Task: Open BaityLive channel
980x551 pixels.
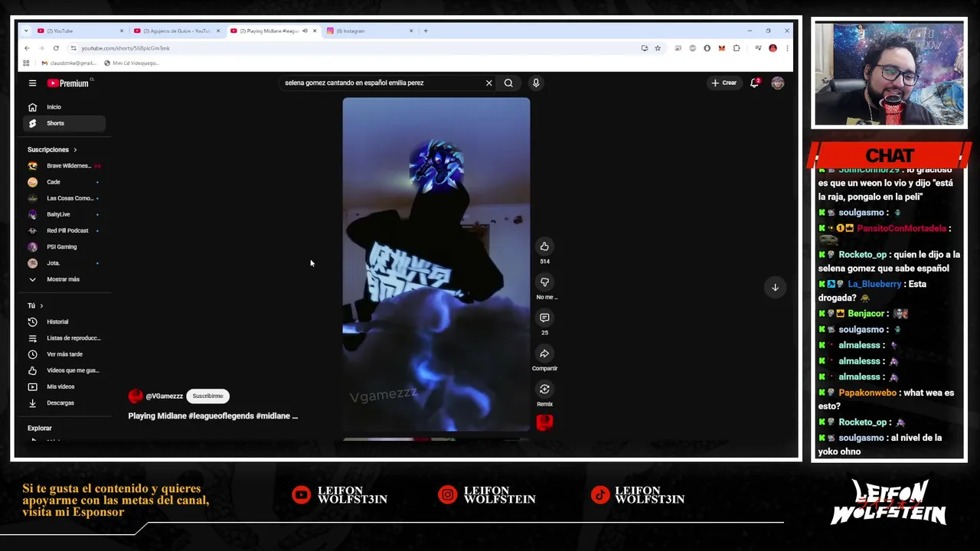Action: pos(64,214)
